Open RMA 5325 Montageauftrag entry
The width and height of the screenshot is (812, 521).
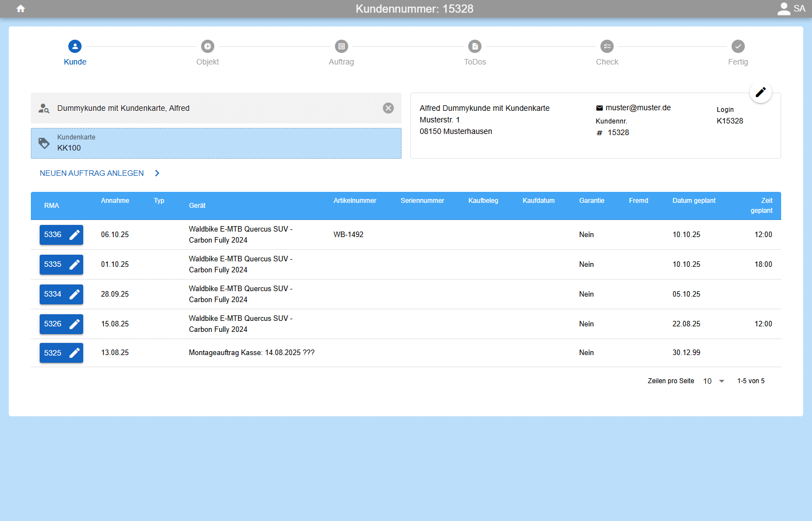[61, 353]
